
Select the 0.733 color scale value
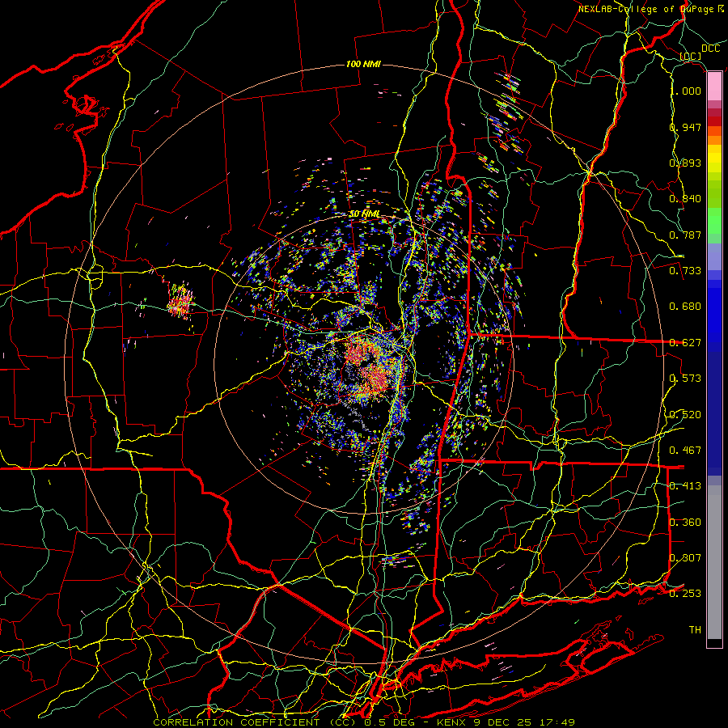point(685,271)
